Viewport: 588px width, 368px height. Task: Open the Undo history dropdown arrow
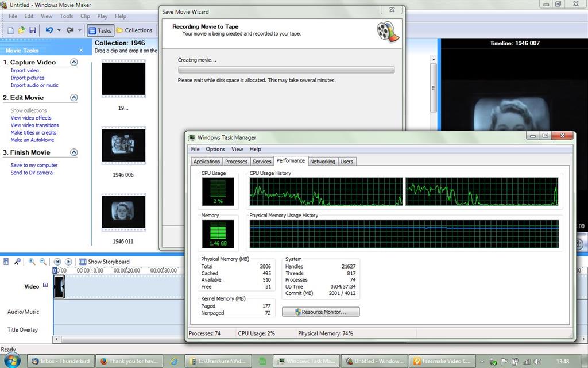point(59,30)
